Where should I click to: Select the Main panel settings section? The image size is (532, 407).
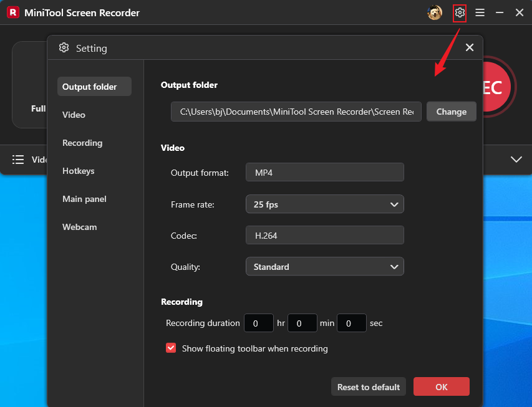(x=84, y=199)
